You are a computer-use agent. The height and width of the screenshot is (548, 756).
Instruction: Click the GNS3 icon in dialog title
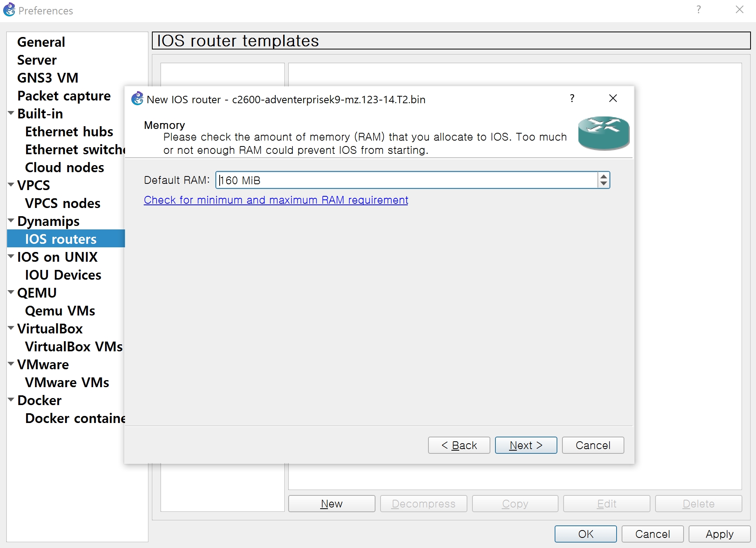tap(137, 99)
